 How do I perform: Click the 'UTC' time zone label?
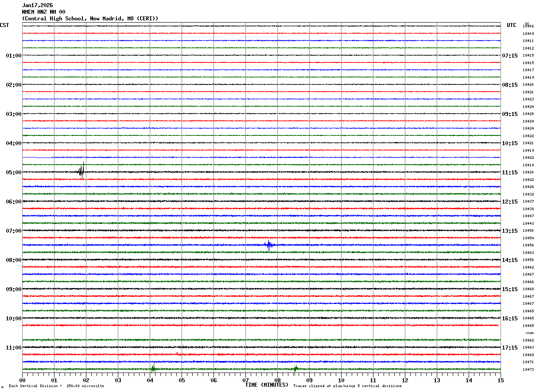512,25
